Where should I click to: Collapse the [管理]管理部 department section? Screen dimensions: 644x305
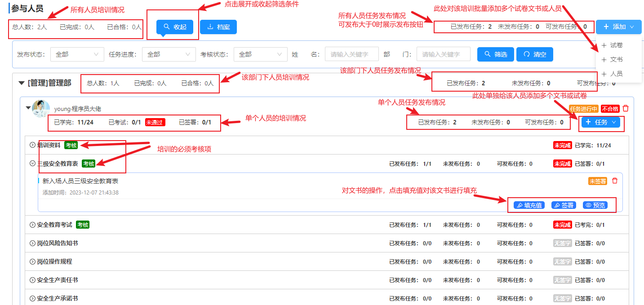(x=22, y=83)
